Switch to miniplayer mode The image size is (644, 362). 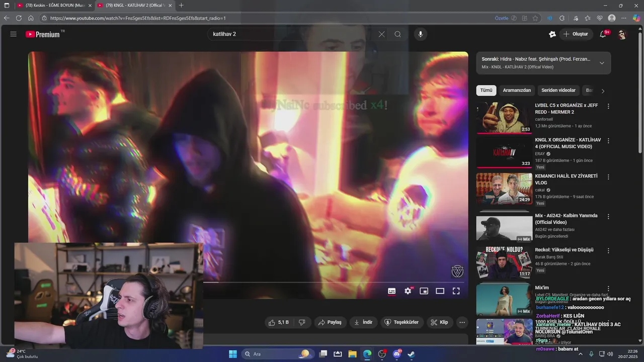click(x=424, y=291)
